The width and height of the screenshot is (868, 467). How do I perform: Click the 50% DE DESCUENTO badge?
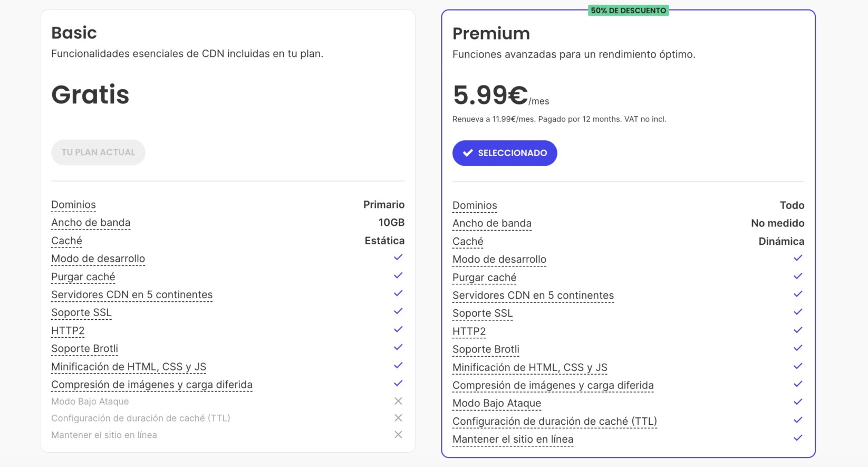click(x=628, y=11)
